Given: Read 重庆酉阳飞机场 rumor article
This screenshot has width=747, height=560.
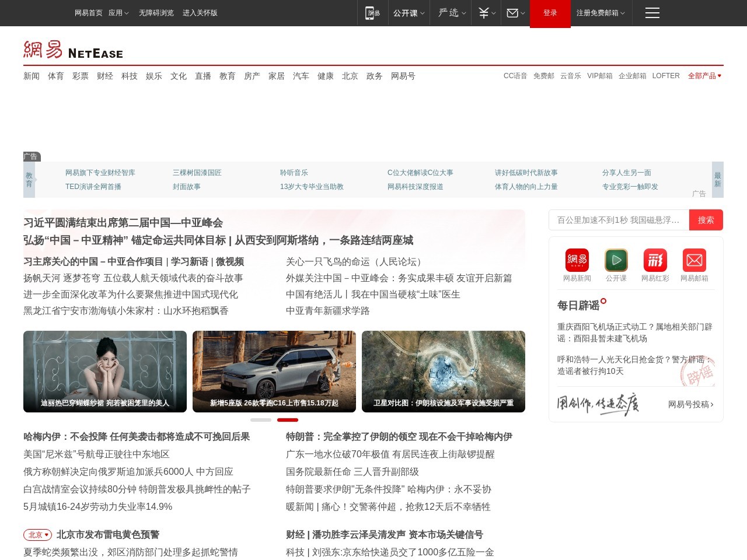Looking at the screenshot, I should click(635, 332).
